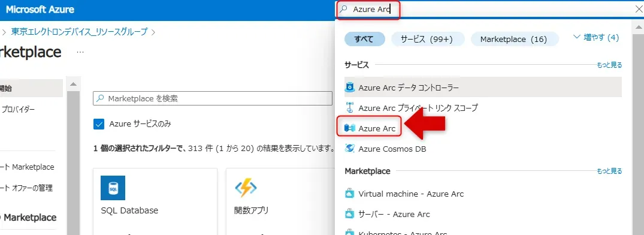
Task: Click the Virtual machine - Azure Arc marketplace icon
Action: [349, 194]
